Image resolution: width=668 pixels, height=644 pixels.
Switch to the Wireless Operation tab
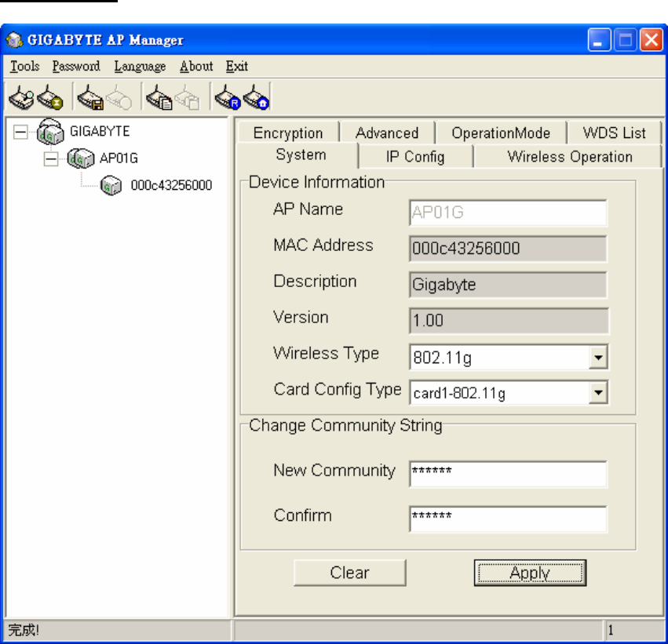click(570, 157)
